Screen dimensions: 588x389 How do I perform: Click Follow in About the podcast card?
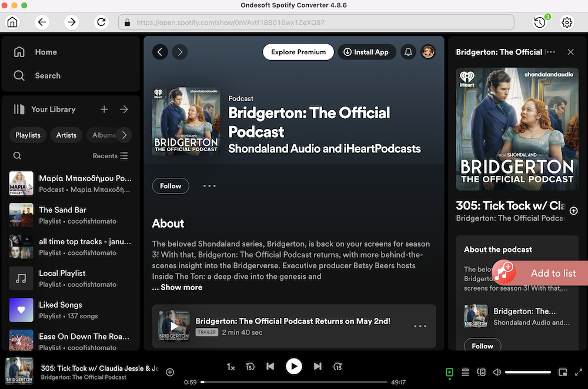point(482,346)
